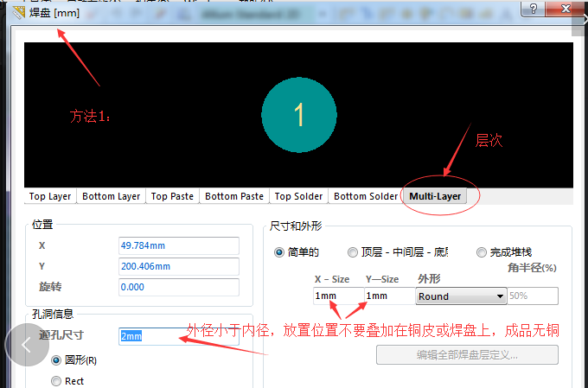Click the 编辑全部焊盘层定义 button
588x388 pixels.
467,355
